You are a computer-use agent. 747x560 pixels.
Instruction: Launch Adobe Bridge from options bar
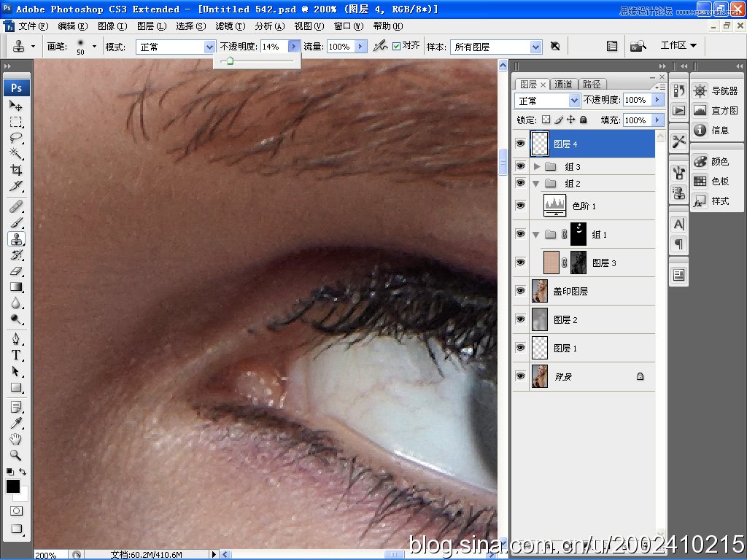(638, 46)
